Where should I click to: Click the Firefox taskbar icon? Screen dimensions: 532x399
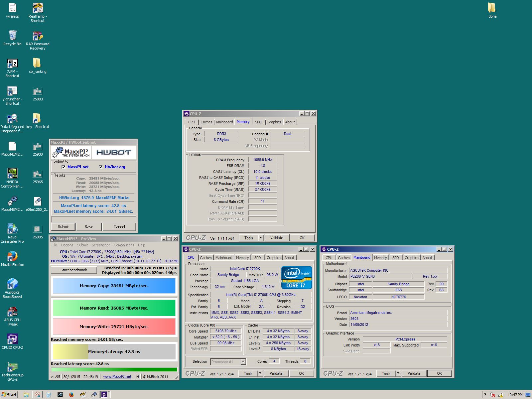pos(71,395)
